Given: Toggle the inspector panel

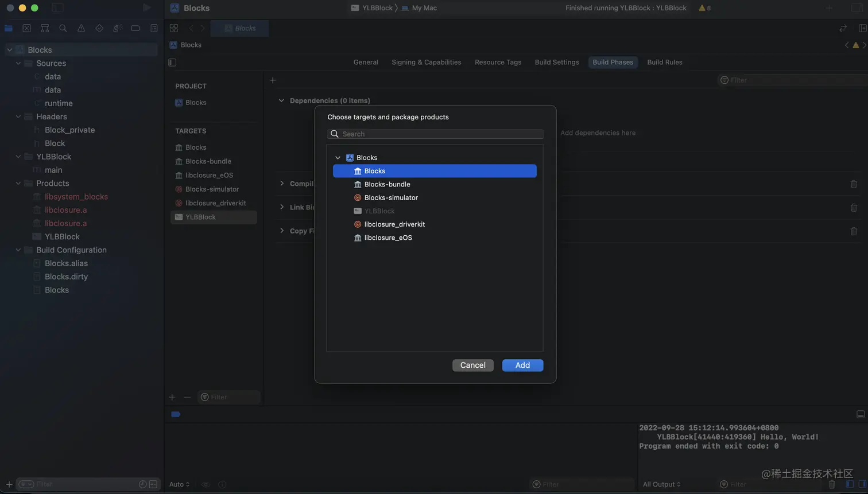Looking at the screenshot, I should [x=857, y=8].
